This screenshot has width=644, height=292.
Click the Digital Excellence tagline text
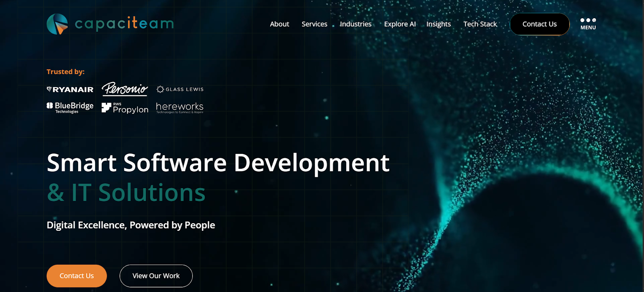click(x=131, y=225)
